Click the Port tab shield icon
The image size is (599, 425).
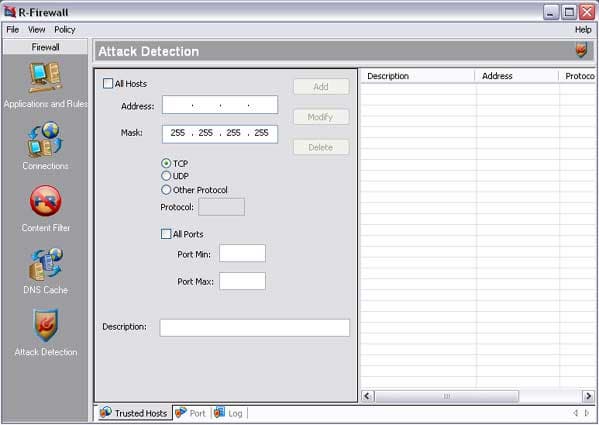pos(181,412)
